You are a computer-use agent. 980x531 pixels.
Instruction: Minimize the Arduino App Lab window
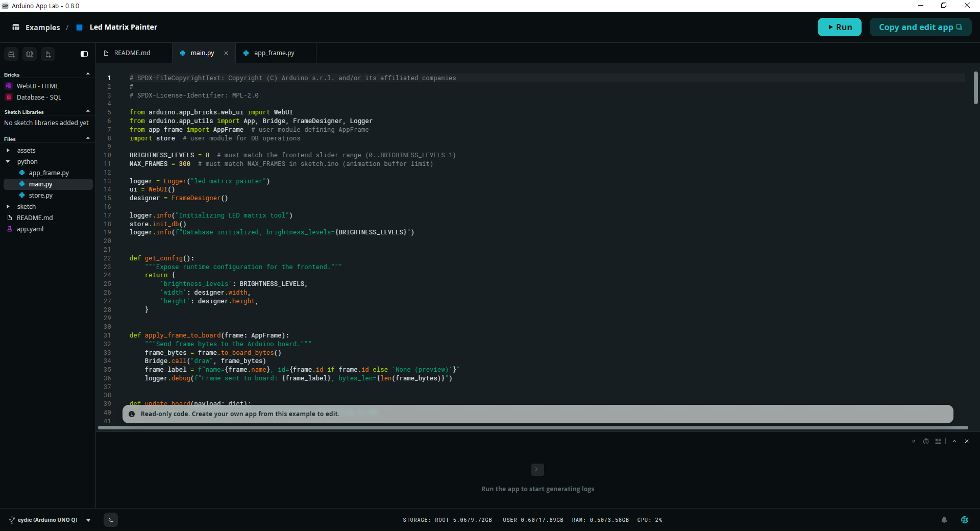coord(921,6)
